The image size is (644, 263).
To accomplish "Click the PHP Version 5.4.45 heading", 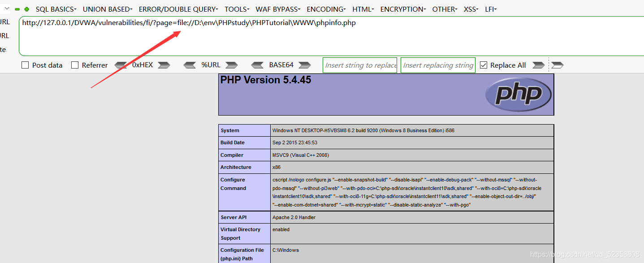I will coord(265,80).
